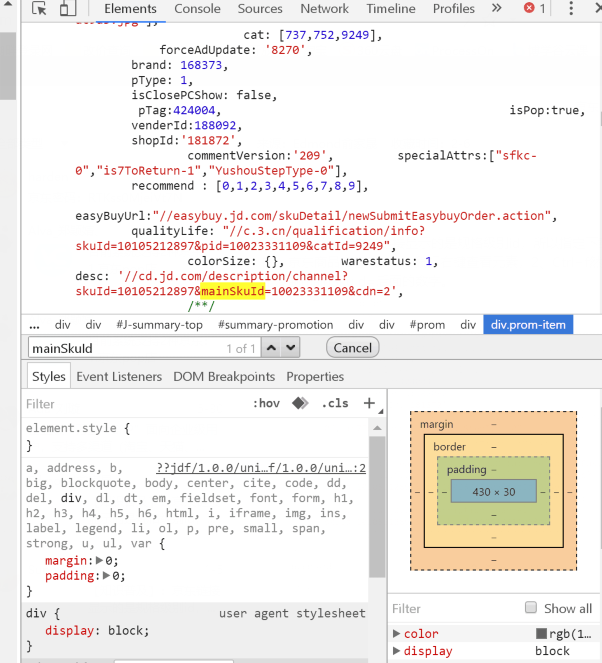Focus the mainSkuId search field
The image size is (602, 663).
point(145,348)
